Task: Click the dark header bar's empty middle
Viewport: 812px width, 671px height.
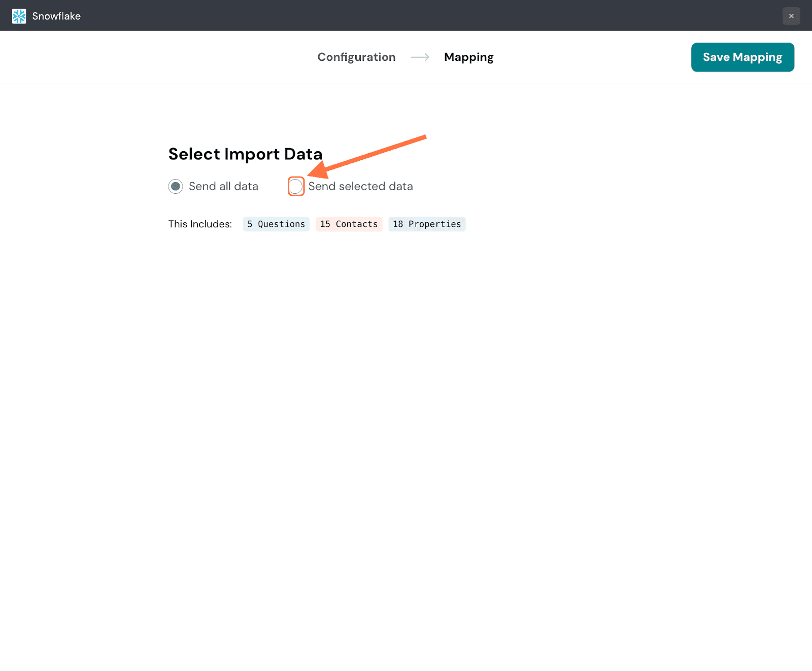Action: [406, 16]
